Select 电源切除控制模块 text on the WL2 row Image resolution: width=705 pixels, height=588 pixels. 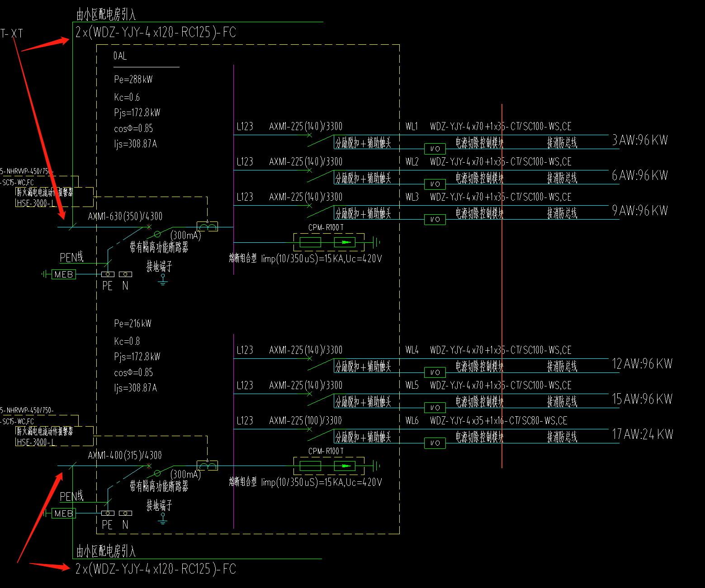[x=479, y=179]
